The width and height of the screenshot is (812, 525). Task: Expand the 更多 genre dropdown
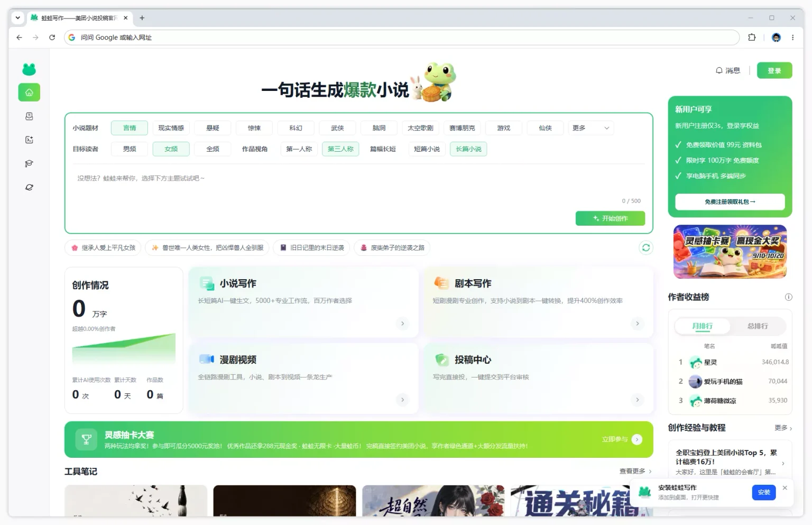coord(591,128)
